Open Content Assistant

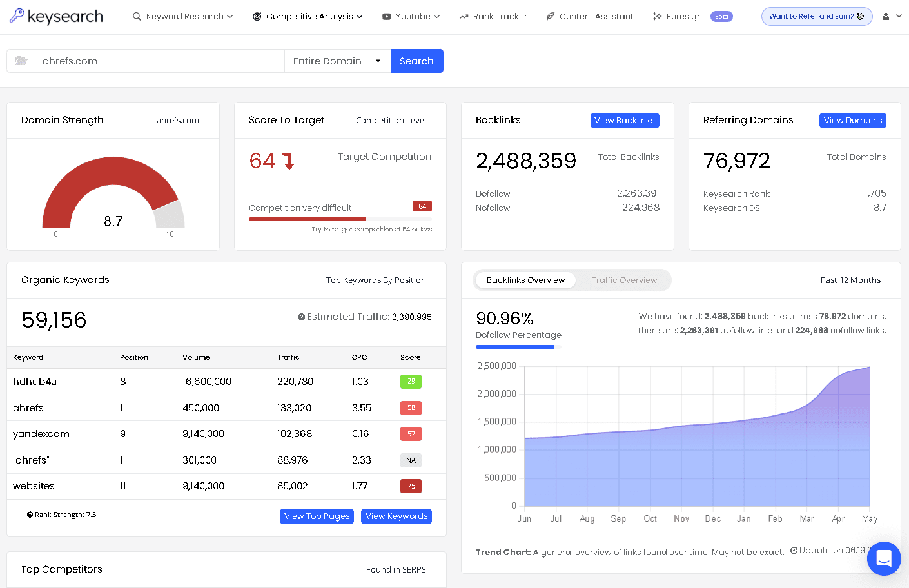(589, 16)
